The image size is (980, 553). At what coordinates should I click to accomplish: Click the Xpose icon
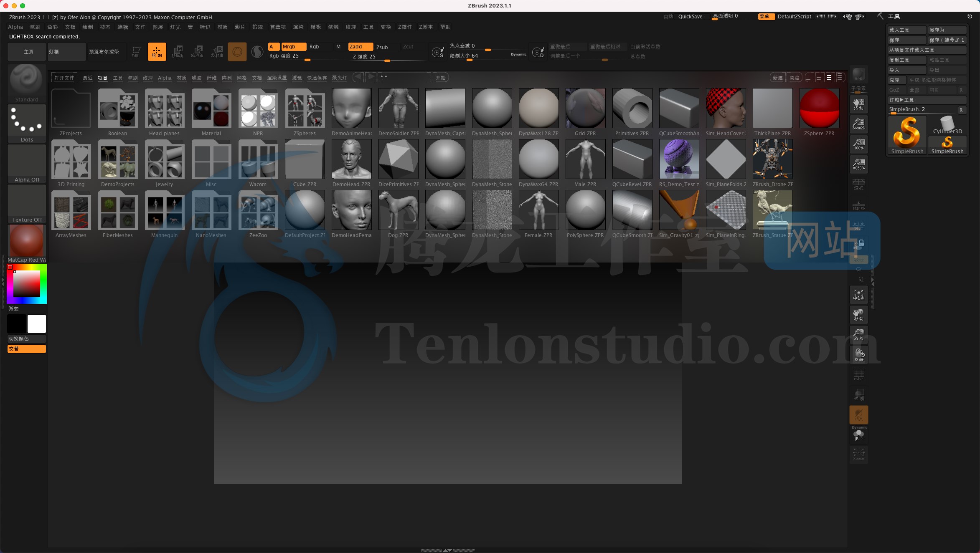point(858,454)
